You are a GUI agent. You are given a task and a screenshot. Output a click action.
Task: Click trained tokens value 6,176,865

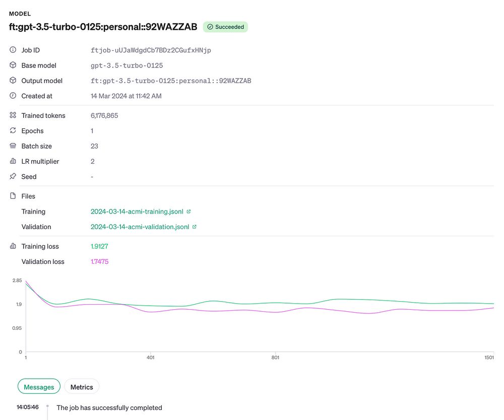click(104, 116)
